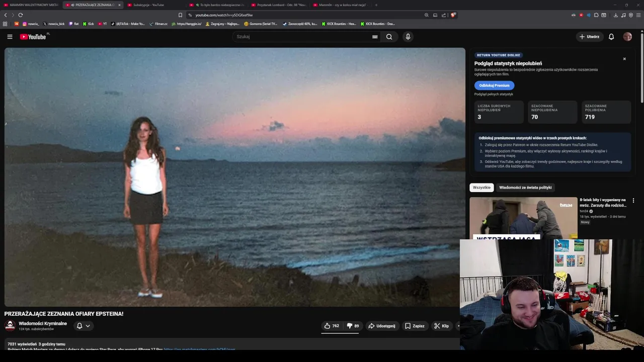Open the Rat bookmark

point(73,24)
